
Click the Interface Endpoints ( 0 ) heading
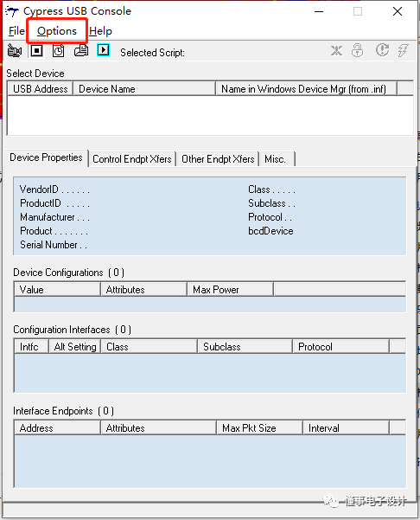click(x=63, y=411)
